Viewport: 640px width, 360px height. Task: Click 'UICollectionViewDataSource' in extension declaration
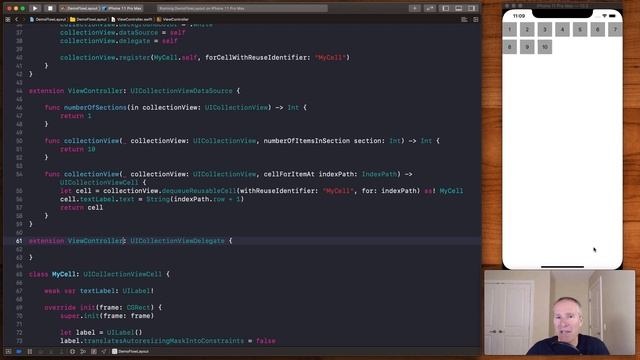click(181, 91)
